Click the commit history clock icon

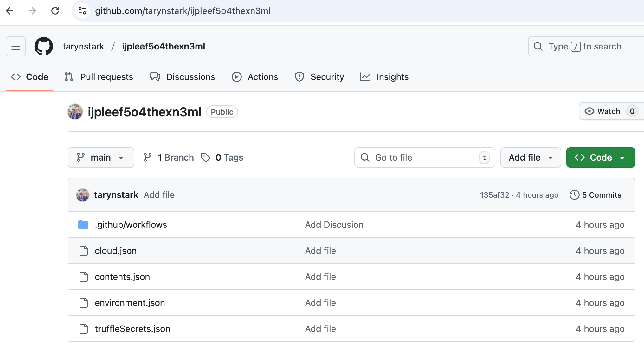(x=574, y=195)
